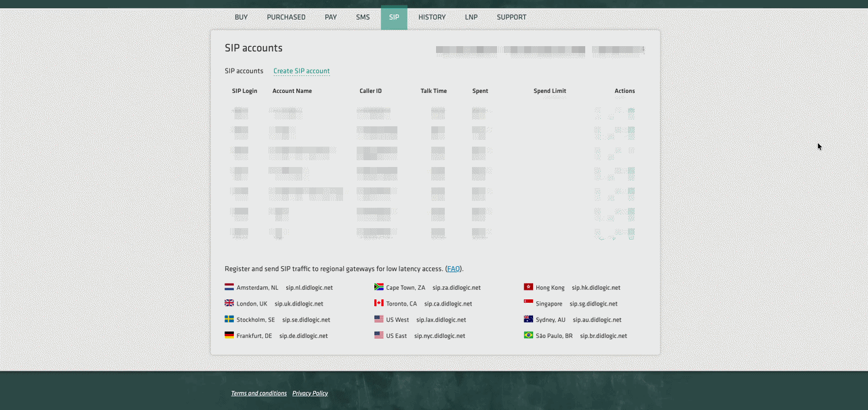Open the Privacy Policy footer link
Image resolution: width=868 pixels, height=410 pixels.
pos(310,393)
